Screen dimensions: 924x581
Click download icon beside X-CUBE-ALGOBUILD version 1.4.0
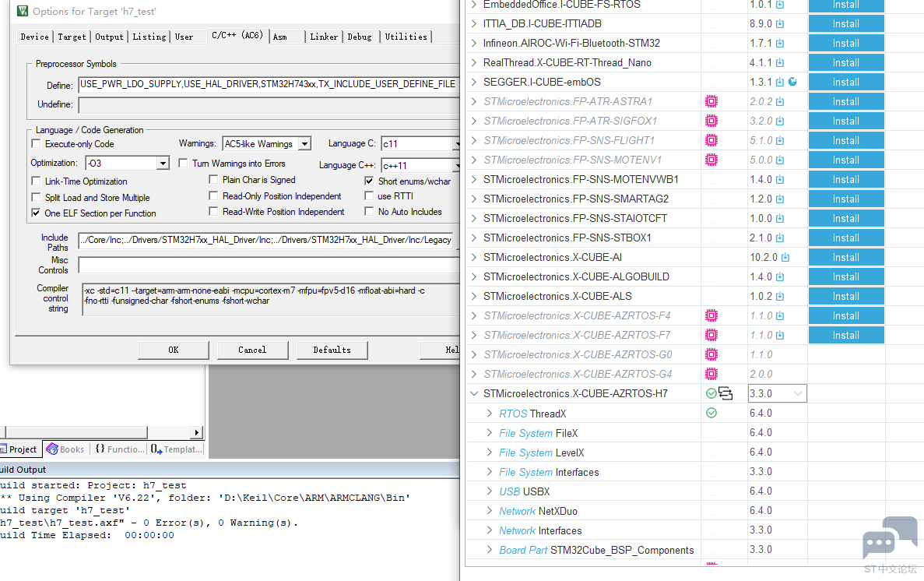click(780, 276)
